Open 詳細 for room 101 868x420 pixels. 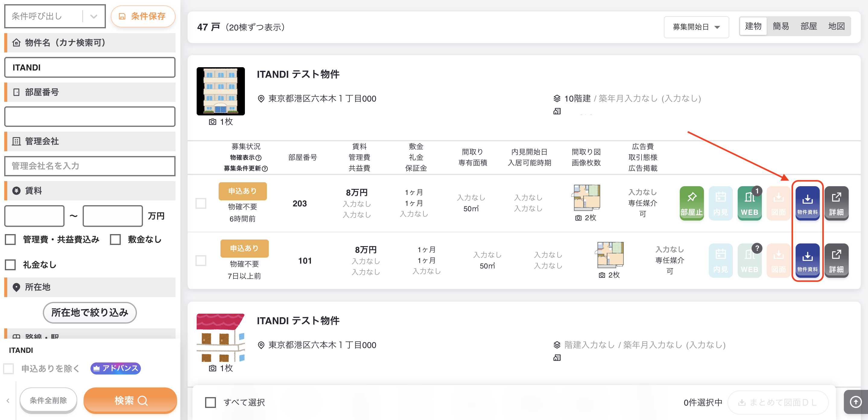click(836, 261)
